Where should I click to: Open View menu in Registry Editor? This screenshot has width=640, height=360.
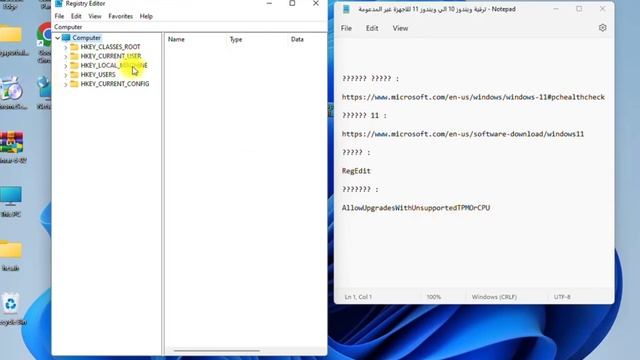click(x=95, y=16)
